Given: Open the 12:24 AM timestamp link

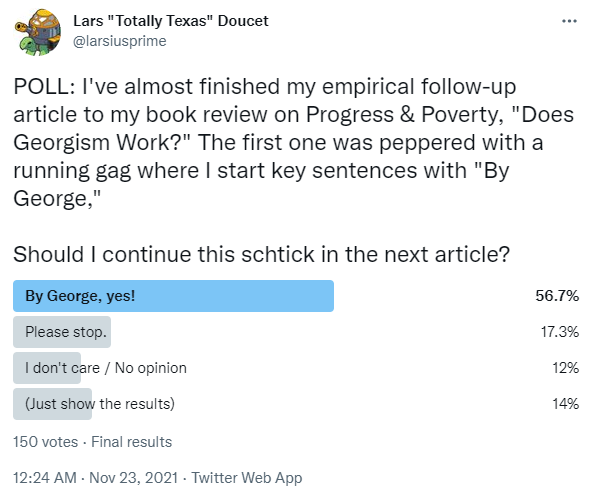Looking at the screenshot, I should click(x=45, y=478).
